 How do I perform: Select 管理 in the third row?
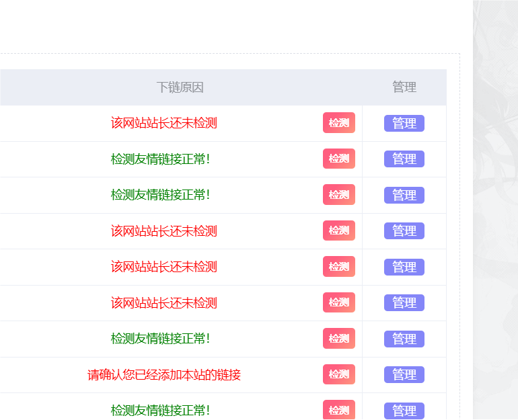point(404,195)
